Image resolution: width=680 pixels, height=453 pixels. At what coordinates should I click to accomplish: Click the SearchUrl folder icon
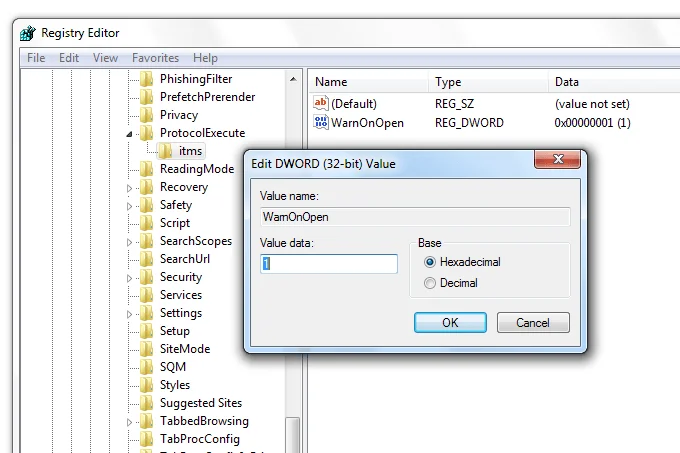(x=147, y=259)
